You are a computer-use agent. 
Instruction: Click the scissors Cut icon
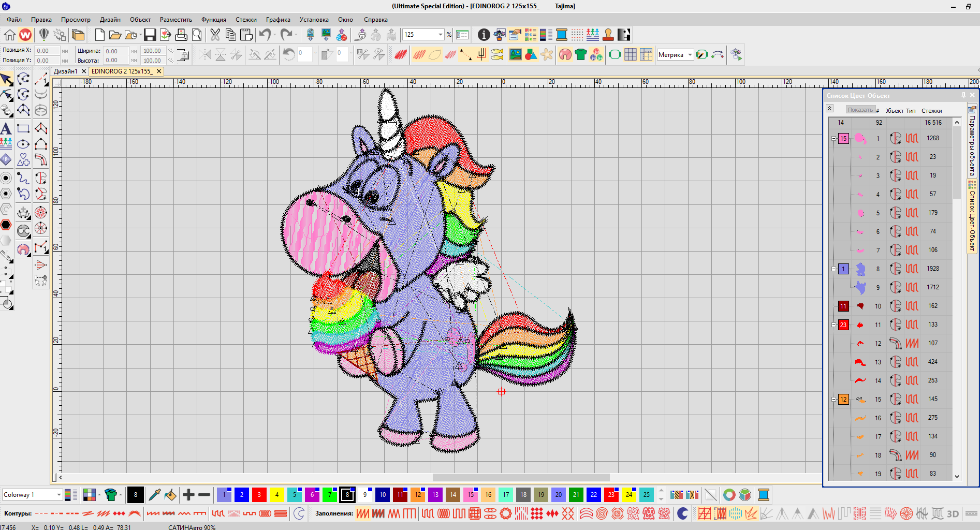point(215,35)
